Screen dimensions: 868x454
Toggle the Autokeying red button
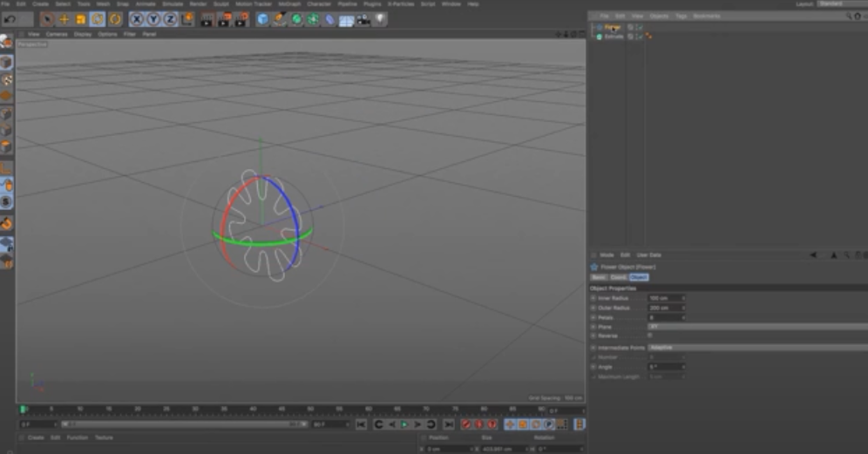point(478,424)
